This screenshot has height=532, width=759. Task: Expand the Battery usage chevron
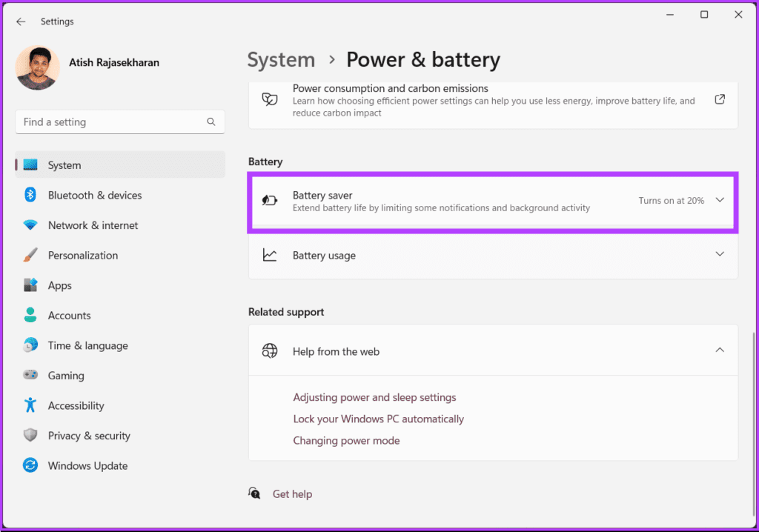click(x=720, y=254)
